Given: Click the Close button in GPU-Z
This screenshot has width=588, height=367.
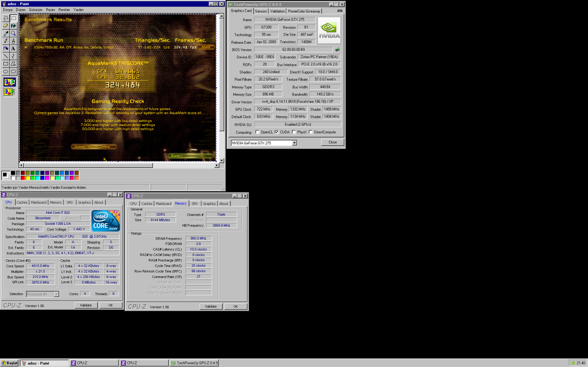Looking at the screenshot, I should pyautogui.click(x=333, y=142).
